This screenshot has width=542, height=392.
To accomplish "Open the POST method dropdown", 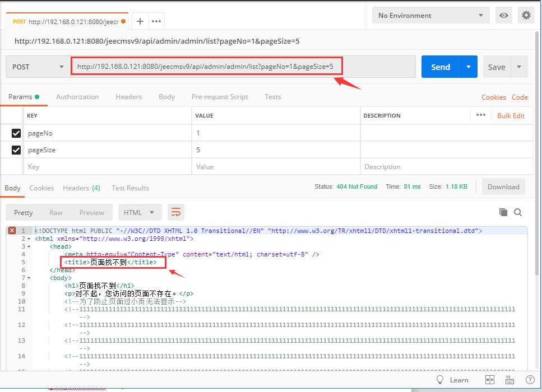I will [x=38, y=67].
